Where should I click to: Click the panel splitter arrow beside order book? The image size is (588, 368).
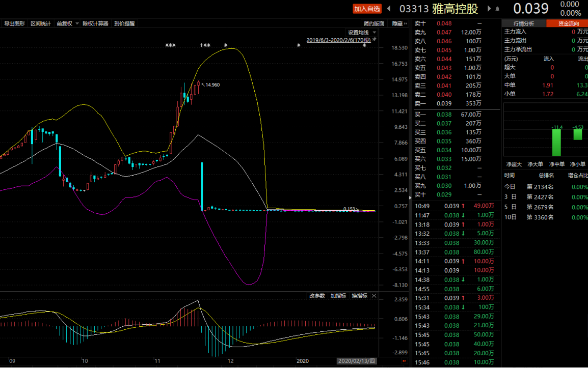pos(410,197)
